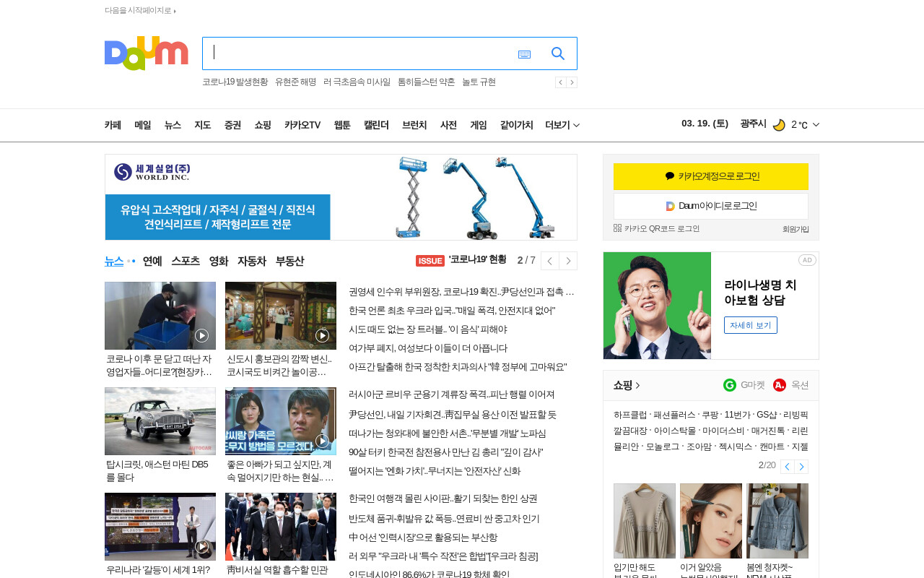Viewport: 924px width, 578px height.
Task: Open headline 여가부 폐지, 여성보다 이들이 더 아픕니다
Action: coord(428,348)
